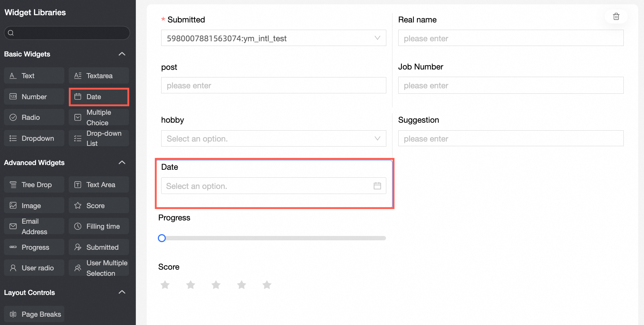Click the first score star
Screen dimensions: 644x325
point(165,285)
